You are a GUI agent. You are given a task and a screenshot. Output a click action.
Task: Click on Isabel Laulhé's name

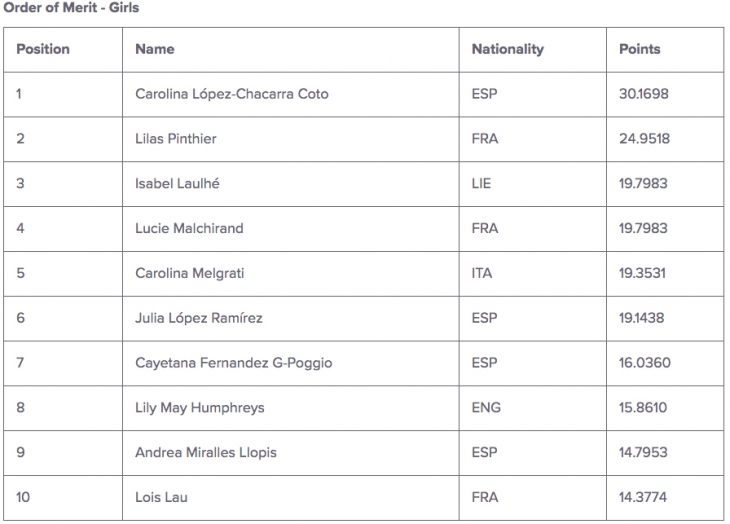coord(177,183)
